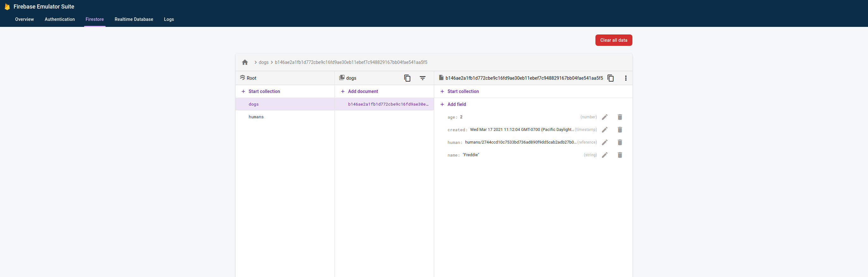
Task: Click the (timestamp) type label
Action: [586, 130]
